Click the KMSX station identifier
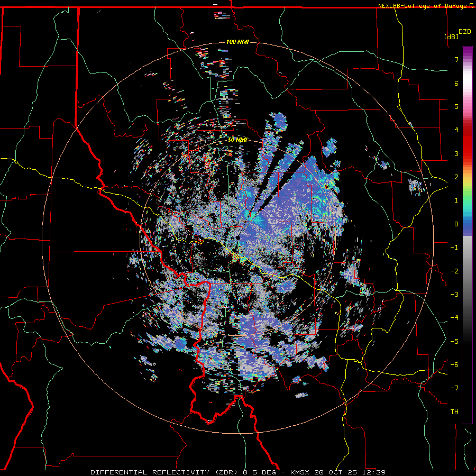476x476 pixels. point(300,472)
